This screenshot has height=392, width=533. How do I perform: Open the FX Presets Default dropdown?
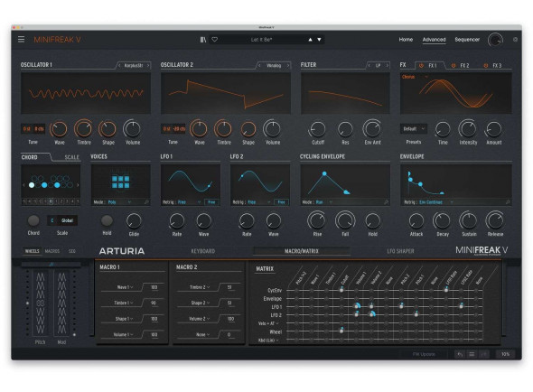click(414, 129)
